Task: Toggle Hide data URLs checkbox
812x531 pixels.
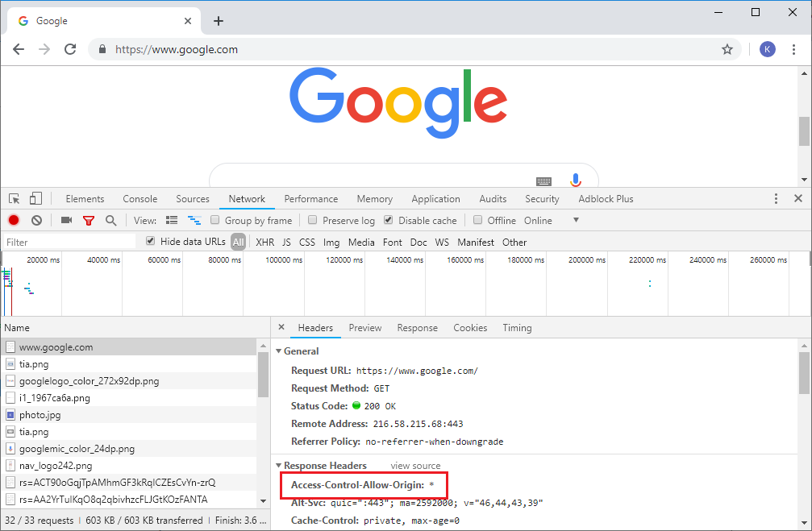Action: coord(150,241)
